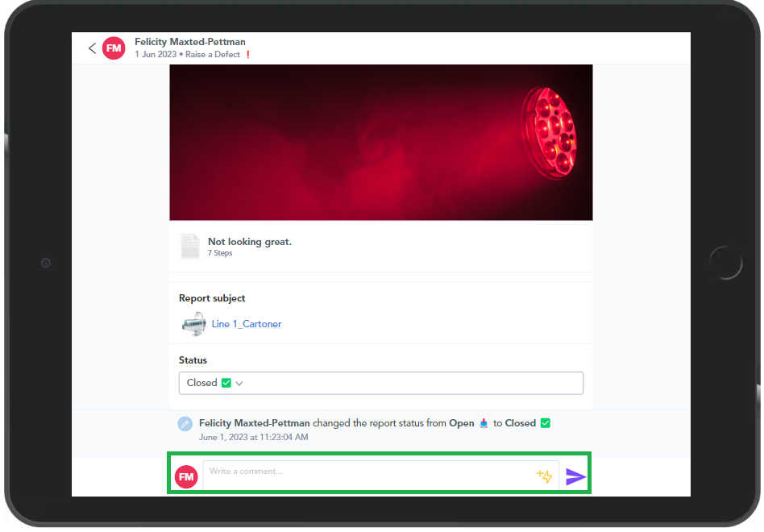Click the Open status icon in activity log
This screenshot has height=532, width=764.
[x=484, y=423]
